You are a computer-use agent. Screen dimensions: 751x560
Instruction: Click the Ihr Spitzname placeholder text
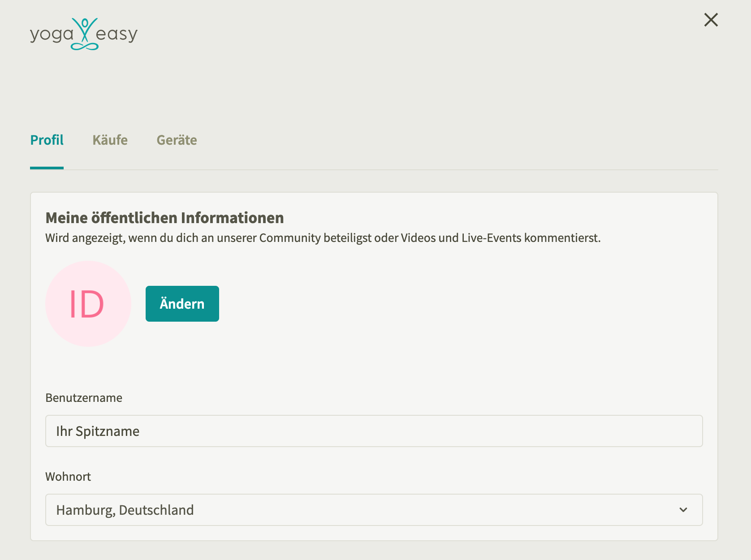pyautogui.click(x=98, y=431)
